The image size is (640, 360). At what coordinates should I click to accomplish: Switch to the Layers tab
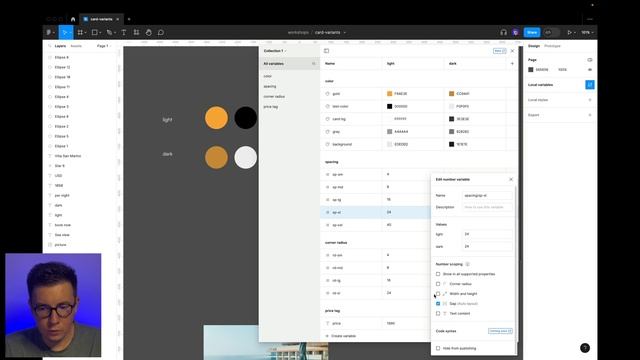point(60,46)
